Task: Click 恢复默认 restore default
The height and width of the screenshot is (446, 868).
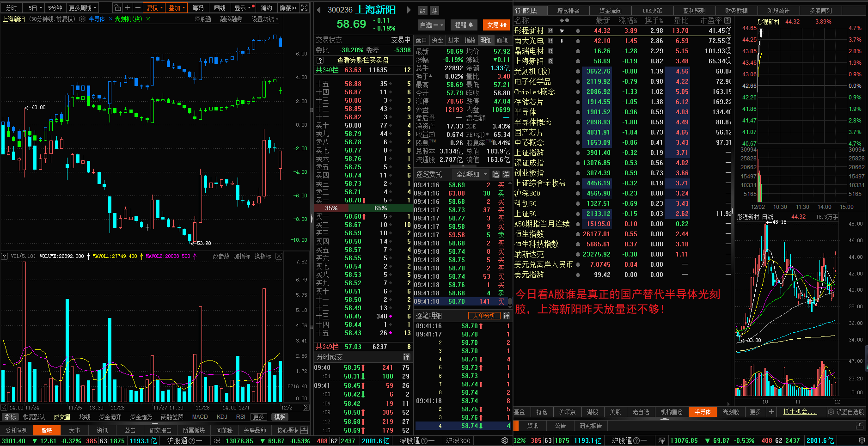Action: point(34,417)
